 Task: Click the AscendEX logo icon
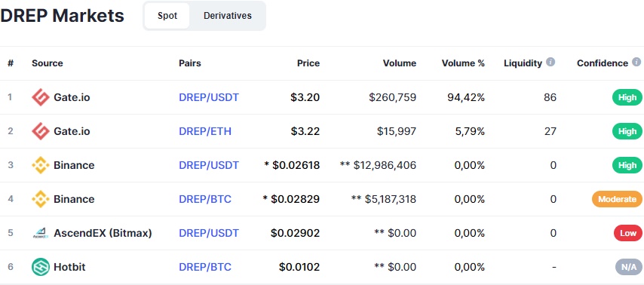(x=41, y=233)
